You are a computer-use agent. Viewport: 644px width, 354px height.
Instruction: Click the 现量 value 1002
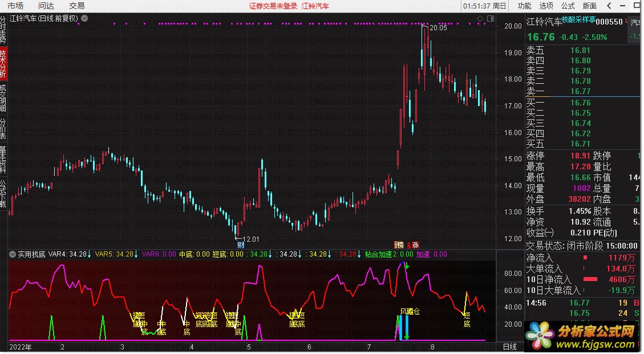[x=582, y=188]
